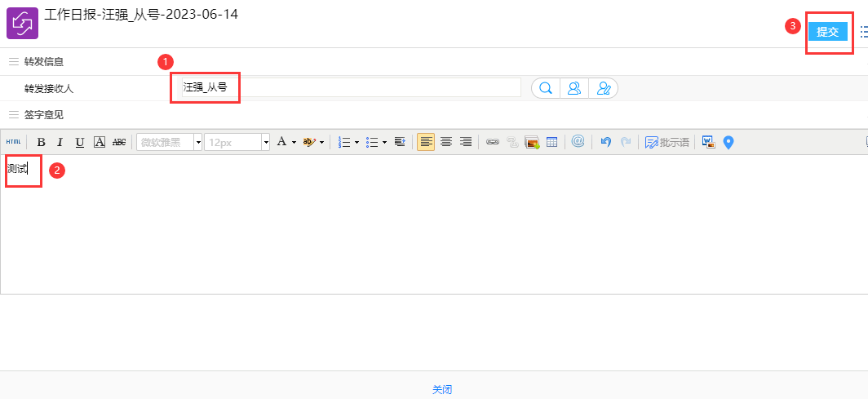The height and width of the screenshot is (399, 868).
Task: Insert a table into the editor
Action: (551, 142)
